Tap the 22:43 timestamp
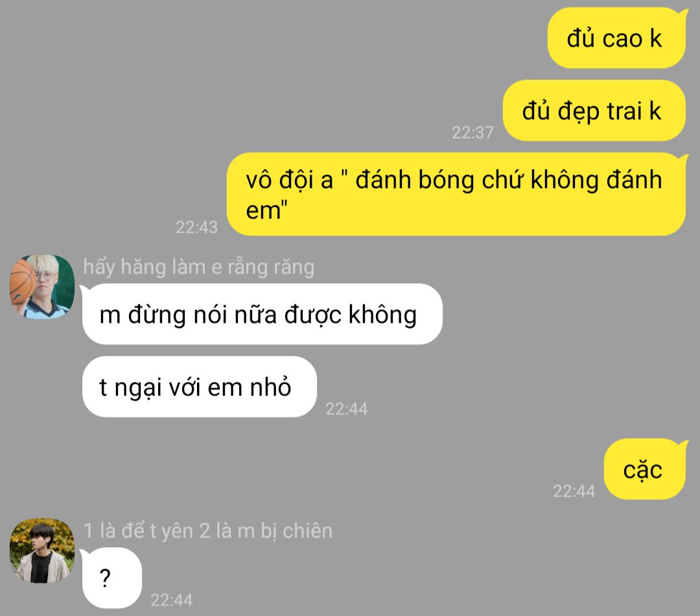This screenshot has width=700, height=616. click(196, 227)
